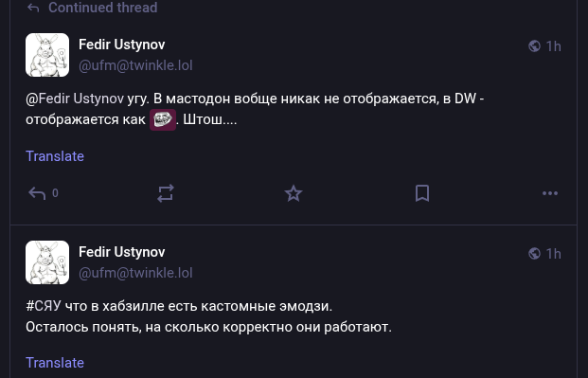Image resolution: width=588 pixels, height=378 pixels.
Task: Click first post's rabbit avatar
Action: point(47,55)
